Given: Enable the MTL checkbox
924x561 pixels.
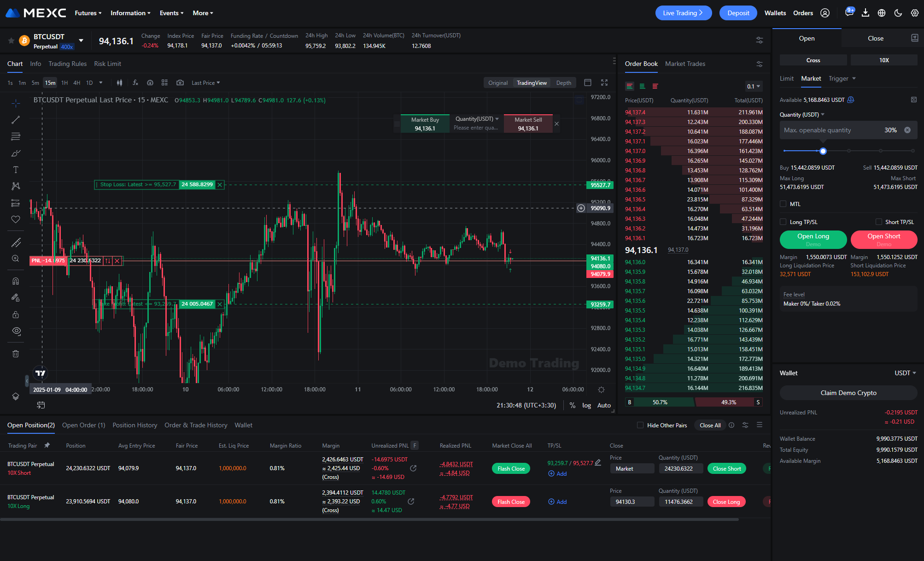Looking at the screenshot, I should [783, 204].
